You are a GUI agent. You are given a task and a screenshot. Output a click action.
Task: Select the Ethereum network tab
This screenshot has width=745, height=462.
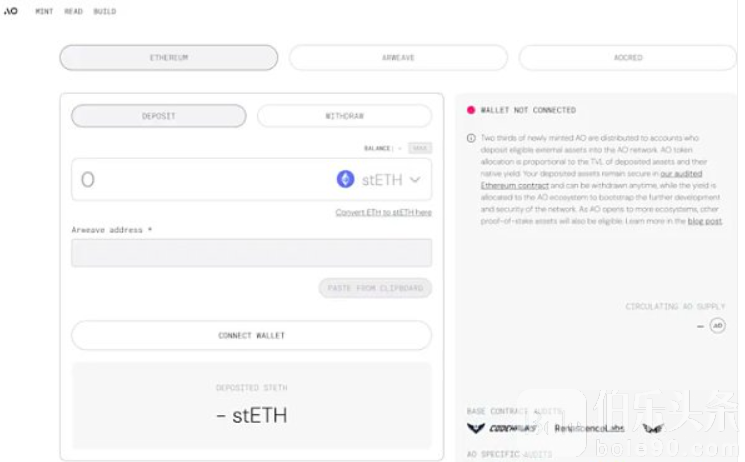point(169,58)
